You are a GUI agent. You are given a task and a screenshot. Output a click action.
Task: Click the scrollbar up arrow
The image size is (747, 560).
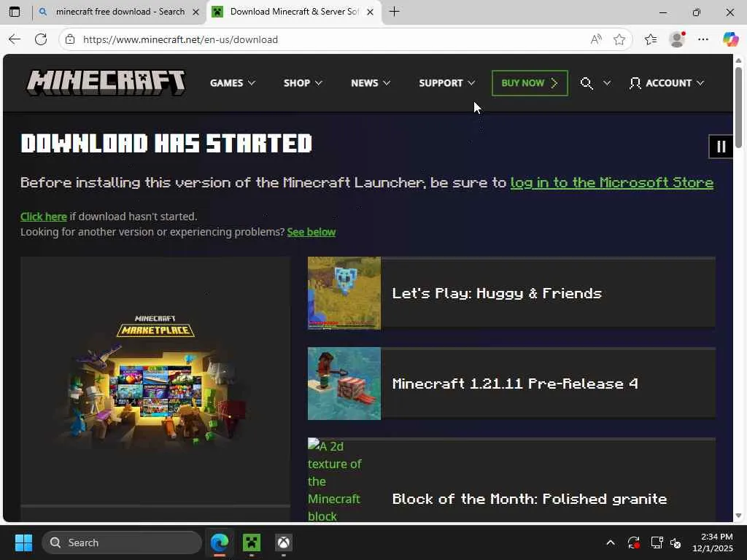pyautogui.click(x=738, y=61)
